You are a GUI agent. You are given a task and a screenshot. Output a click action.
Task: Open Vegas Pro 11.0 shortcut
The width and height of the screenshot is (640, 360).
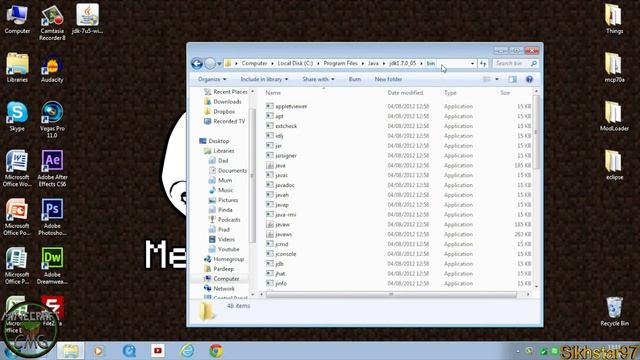(x=52, y=119)
